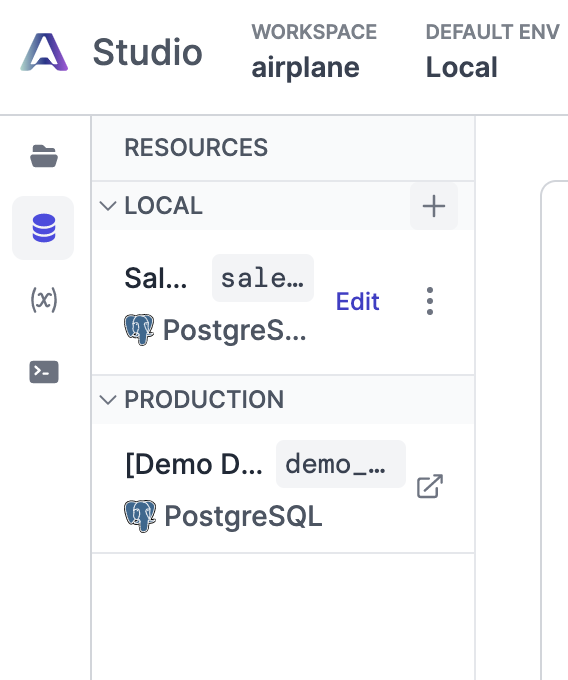The width and height of the screenshot is (568, 680).
Task: Click the PostgreSQL type label under [Demo D...
Action: pos(243,516)
